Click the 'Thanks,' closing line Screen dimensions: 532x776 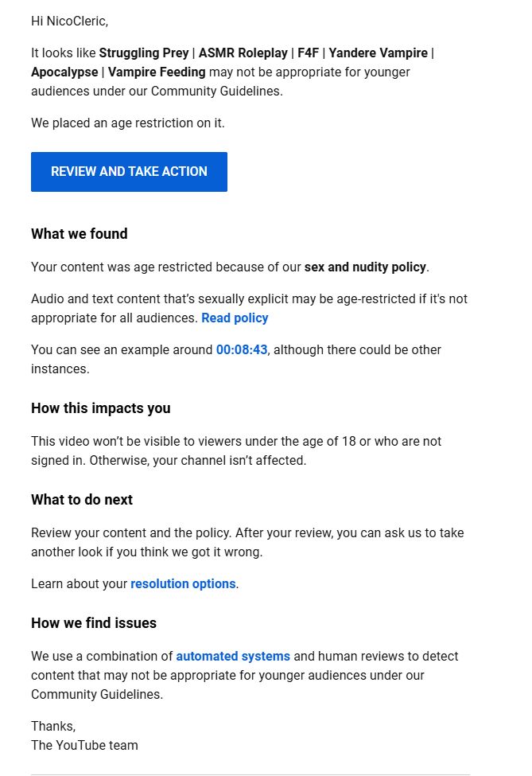(x=53, y=726)
